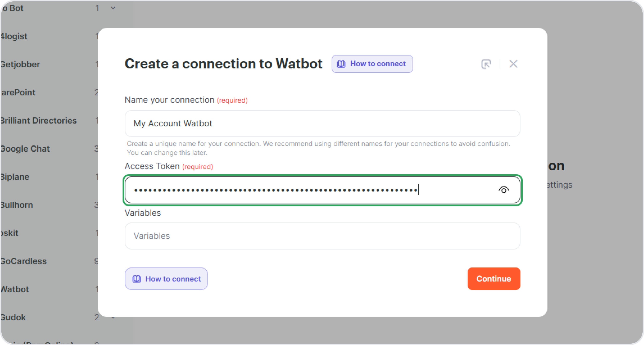Focus the Name your connection field
644x345 pixels.
(322, 123)
